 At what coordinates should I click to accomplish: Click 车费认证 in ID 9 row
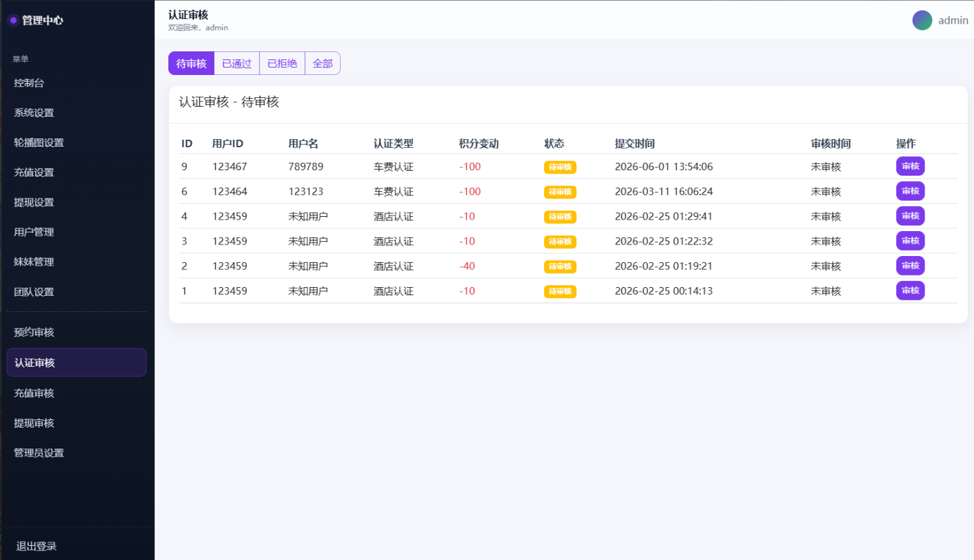pos(393,167)
